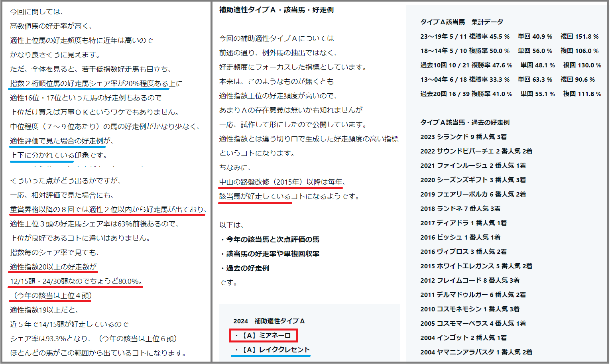Click the line 12/15頭・24/30頭なのでちょうど80.0%。
Image resolution: width=610 pixels, height=364 pixels.
76,281
